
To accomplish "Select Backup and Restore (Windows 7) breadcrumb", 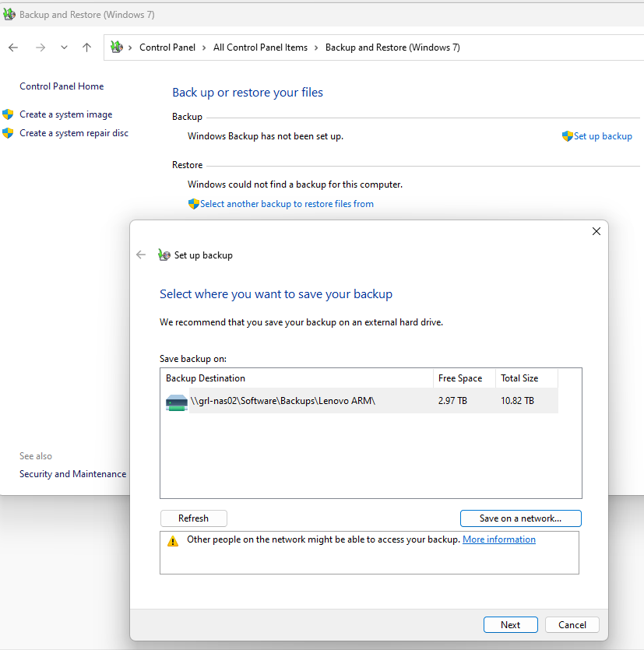I will click(392, 47).
